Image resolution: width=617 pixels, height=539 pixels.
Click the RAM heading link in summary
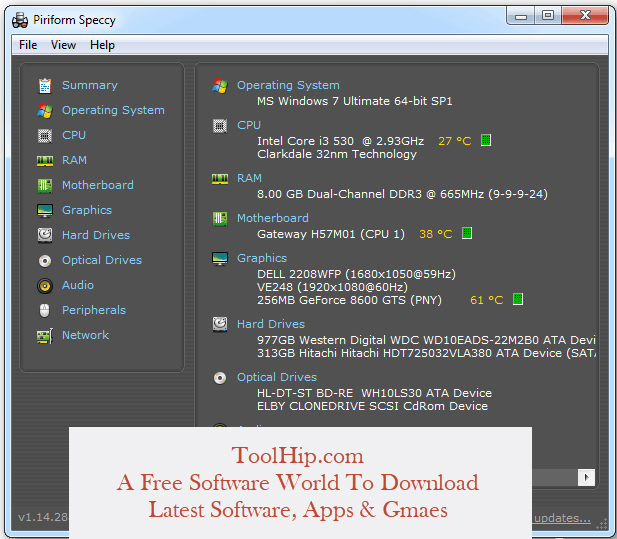[249, 178]
